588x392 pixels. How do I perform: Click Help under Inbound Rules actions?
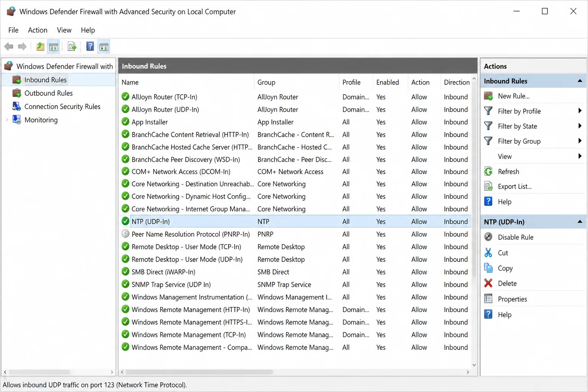click(x=505, y=202)
